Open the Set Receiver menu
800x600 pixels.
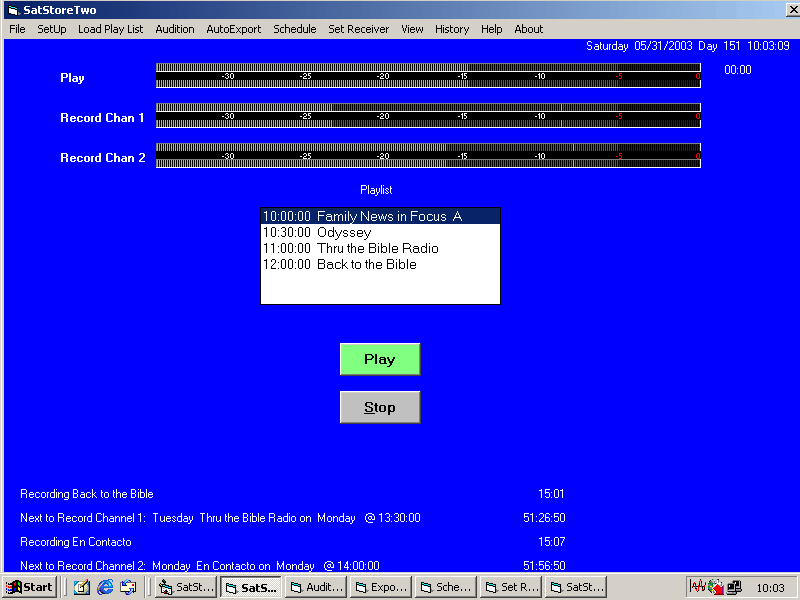click(358, 29)
